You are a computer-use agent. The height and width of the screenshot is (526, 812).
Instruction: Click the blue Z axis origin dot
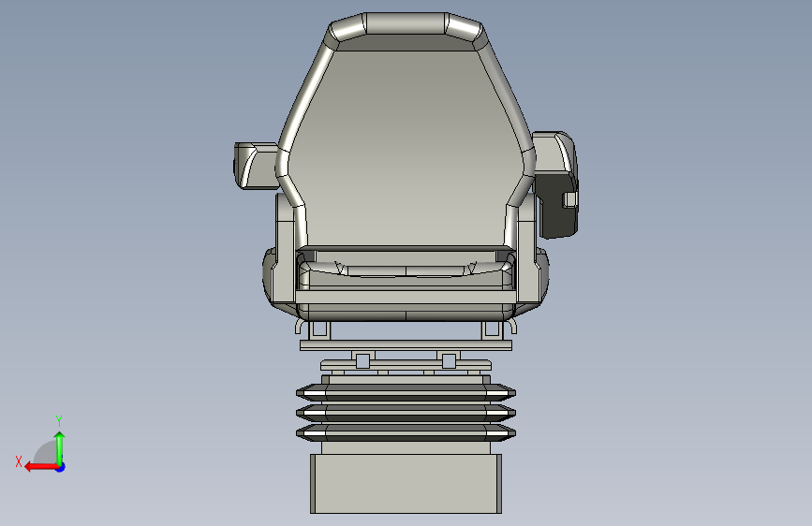61,467
